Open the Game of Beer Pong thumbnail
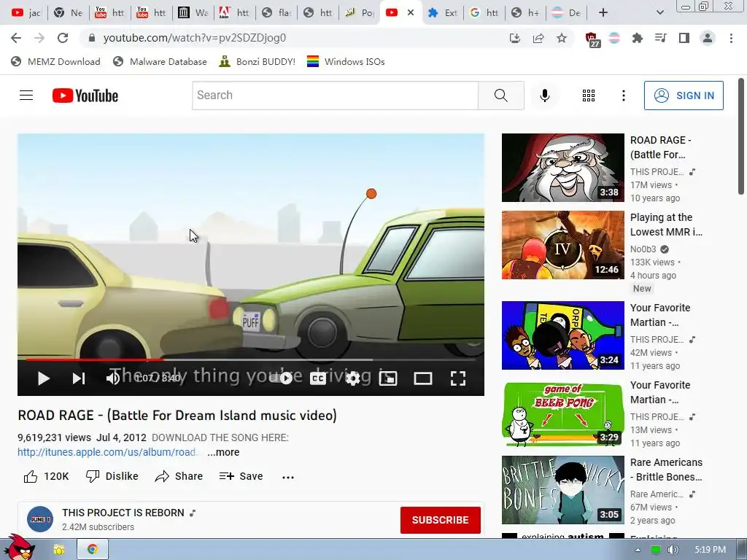This screenshot has width=747, height=560. 562,413
